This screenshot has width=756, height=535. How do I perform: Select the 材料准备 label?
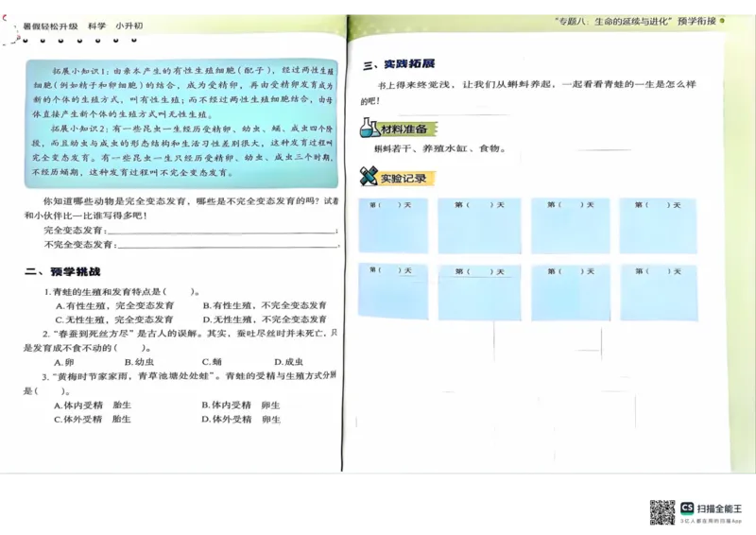[404, 129]
